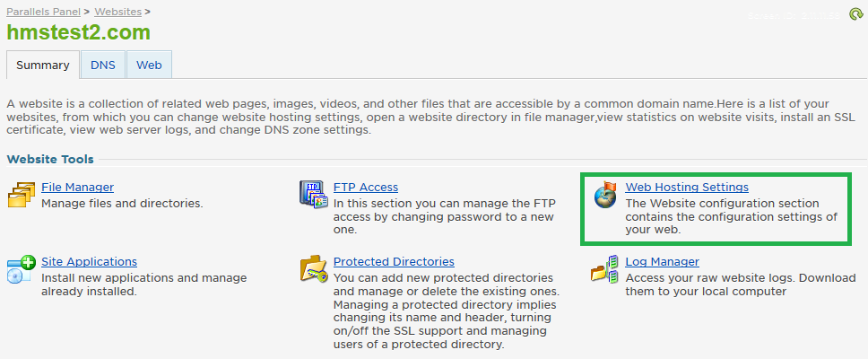The image size is (868, 359).
Task: Open the Protected Directories link
Action: pyautogui.click(x=395, y=261)
